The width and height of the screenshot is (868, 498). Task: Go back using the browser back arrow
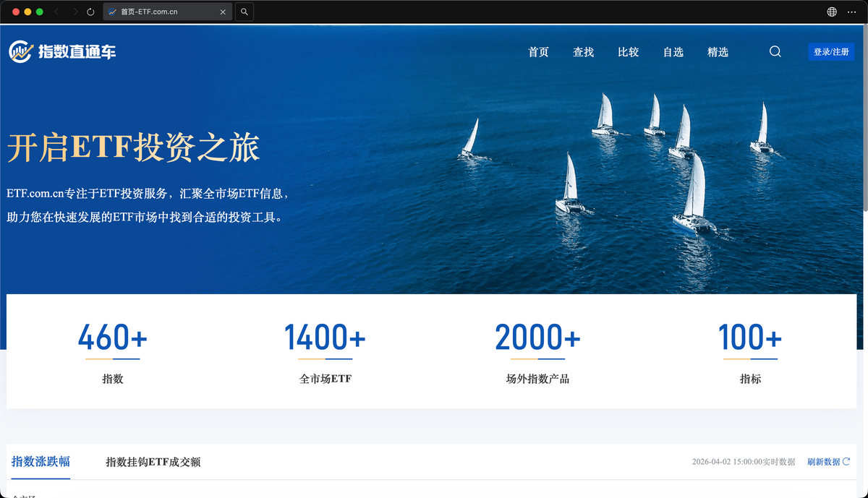tap(57, 12)
